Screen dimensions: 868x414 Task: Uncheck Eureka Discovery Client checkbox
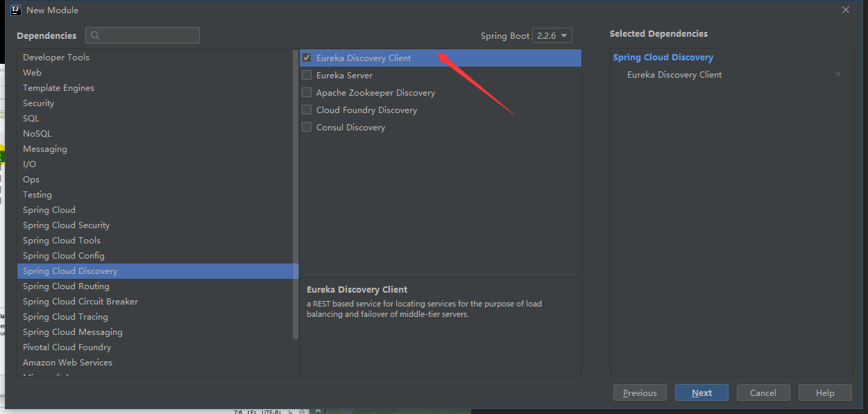pyautogui.click(x=307, y=58)
